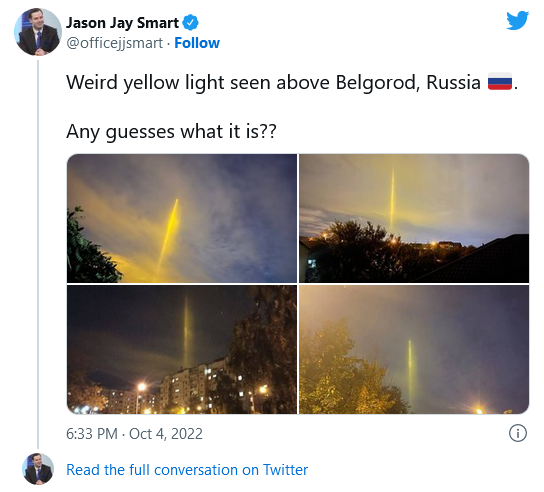Click the small avatar beside conversation link
Screen dimensions: 544x492
click(38, 468)
